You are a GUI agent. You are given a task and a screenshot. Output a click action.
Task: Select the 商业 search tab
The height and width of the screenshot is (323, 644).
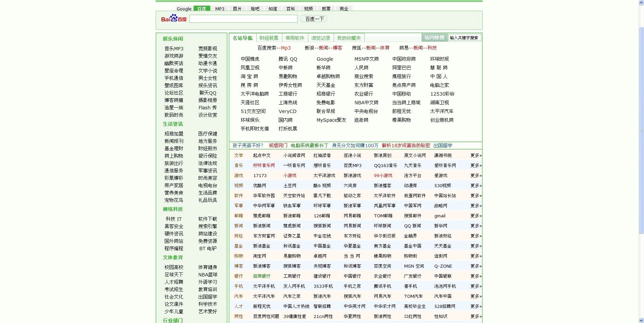tap(344, 9)
